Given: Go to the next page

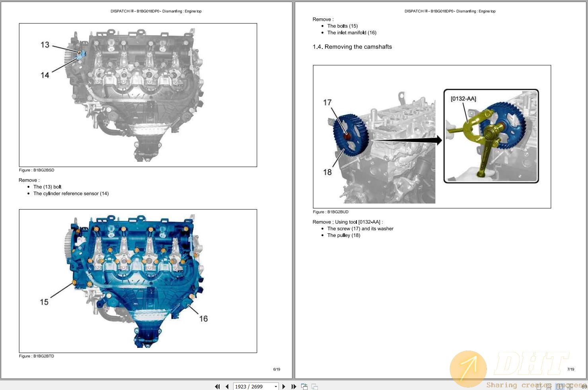Looking at the screenshot, I should click(284, 386).
